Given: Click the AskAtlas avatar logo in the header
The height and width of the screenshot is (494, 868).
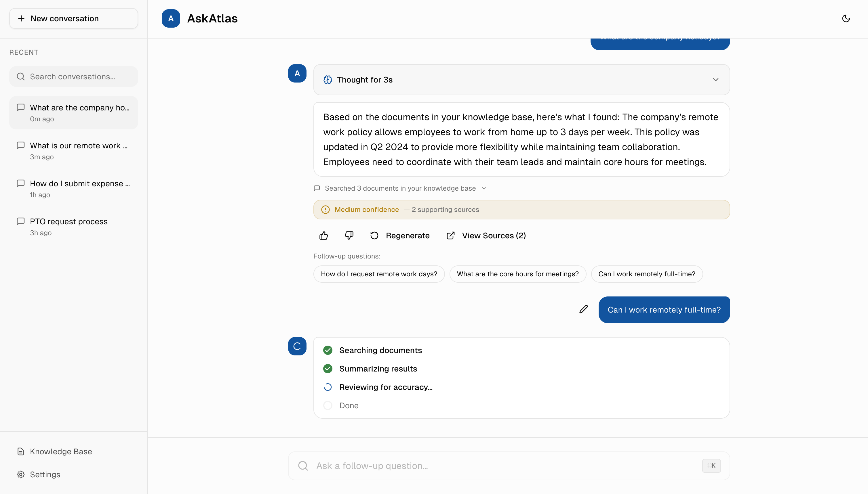Looking at the screenshot, I should pos(171,18).
